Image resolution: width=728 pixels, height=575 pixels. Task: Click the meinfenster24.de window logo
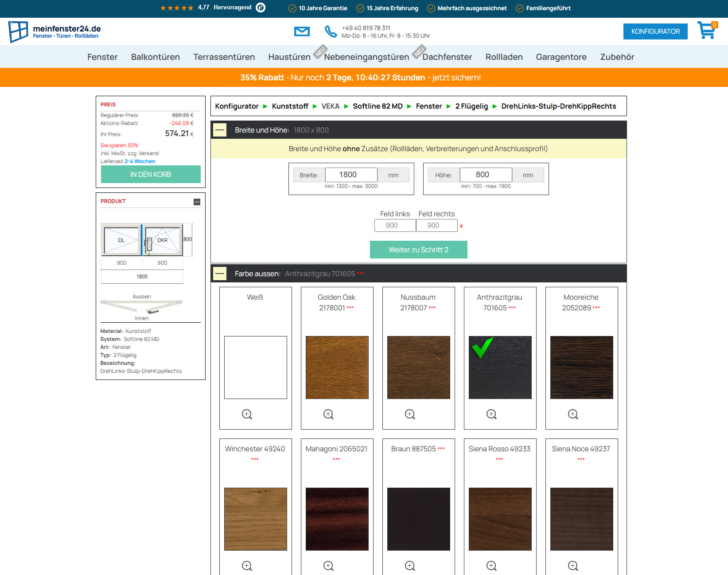[18, 32]
